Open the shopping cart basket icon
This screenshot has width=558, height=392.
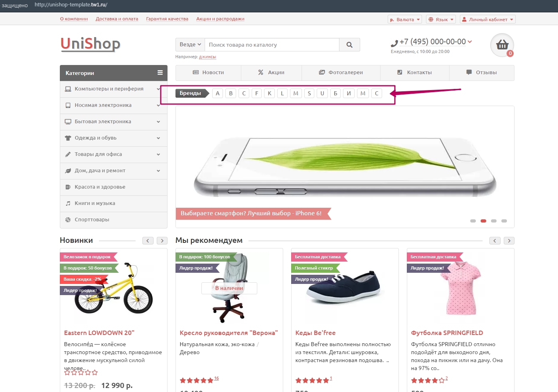coord(502,45)
